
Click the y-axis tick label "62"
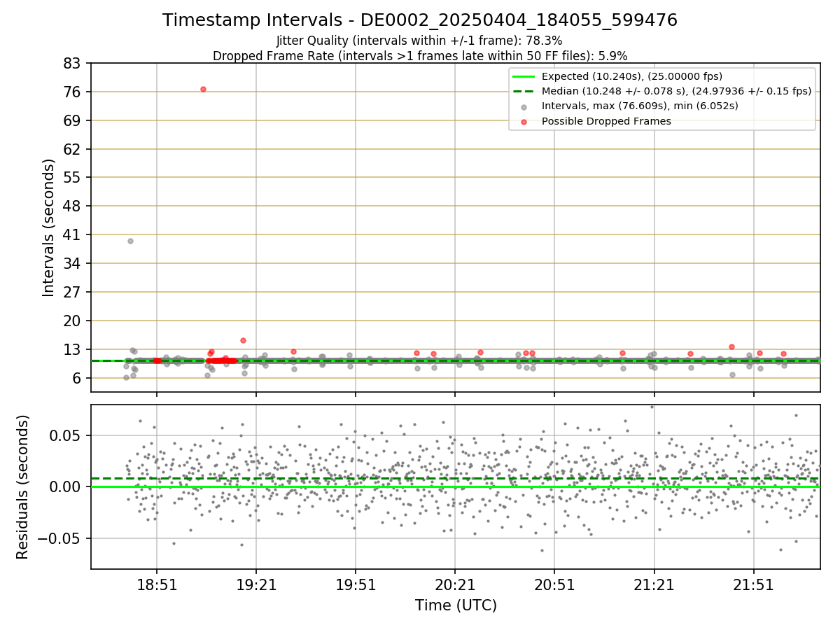coord(73,149)
